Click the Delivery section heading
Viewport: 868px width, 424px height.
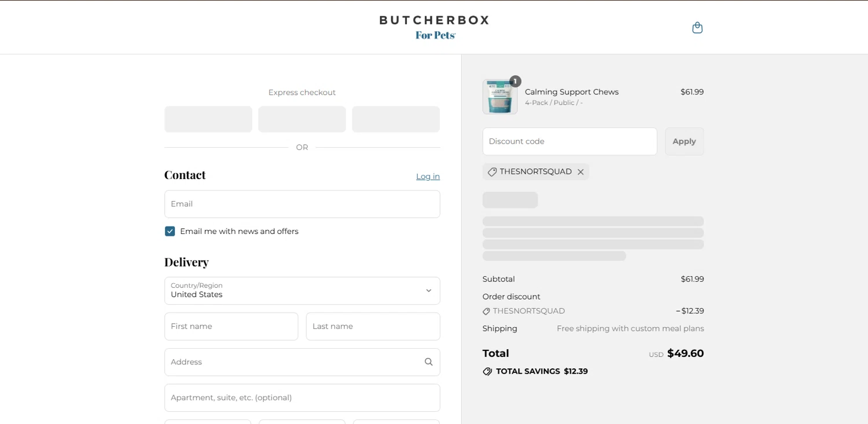[x=186, y=262]
